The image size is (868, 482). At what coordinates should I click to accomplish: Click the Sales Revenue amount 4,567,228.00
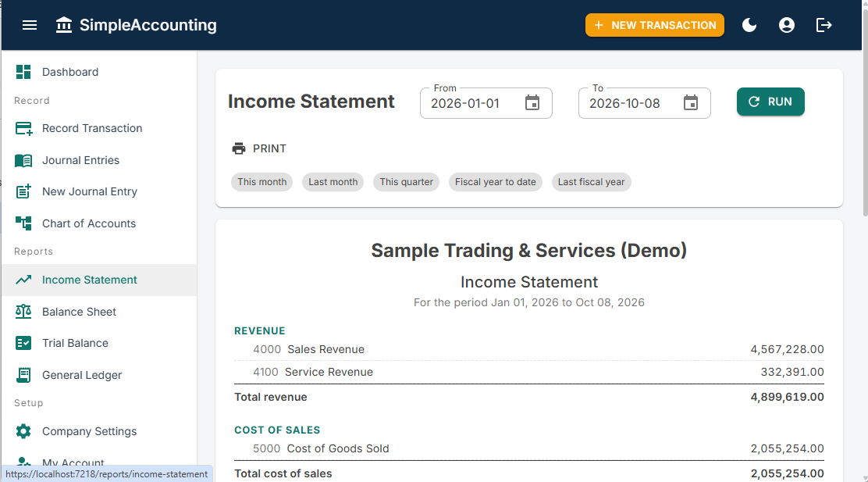pos(787,350)
